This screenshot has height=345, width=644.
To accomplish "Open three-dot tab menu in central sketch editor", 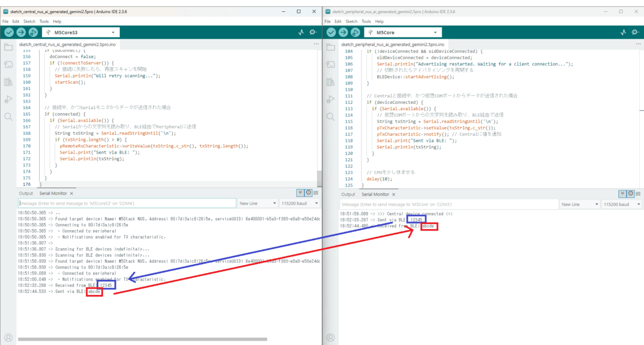I will point(316,44).
